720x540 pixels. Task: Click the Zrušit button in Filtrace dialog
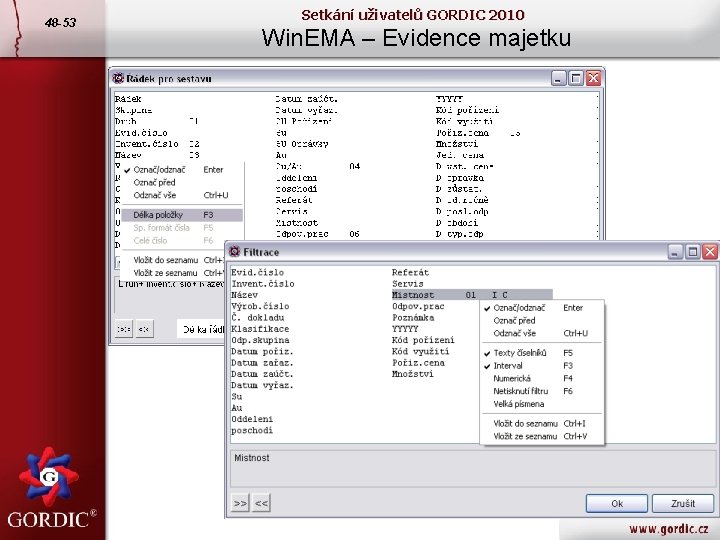(x=683, y=503)
